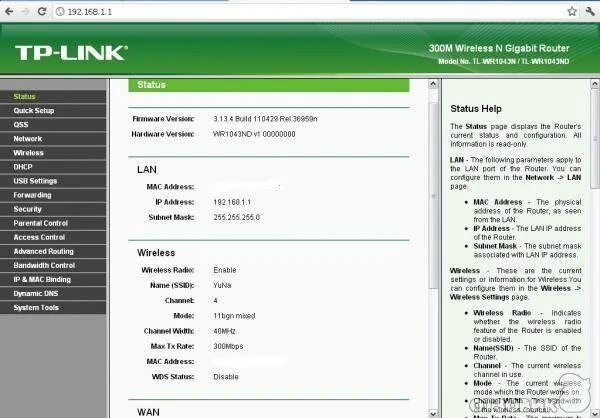
Task: Click Firmware Version label
Action: point(163,119)
